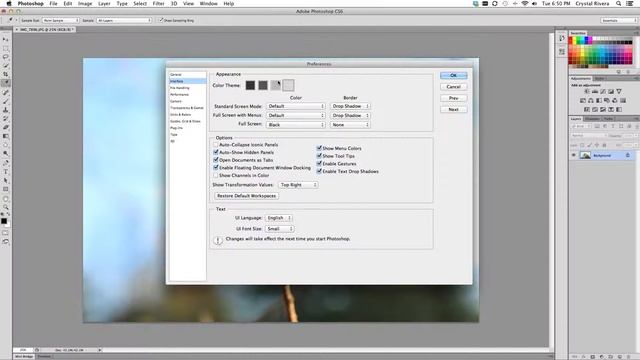
Task: Add a Levels adjustment
Action: click(595, 91)
